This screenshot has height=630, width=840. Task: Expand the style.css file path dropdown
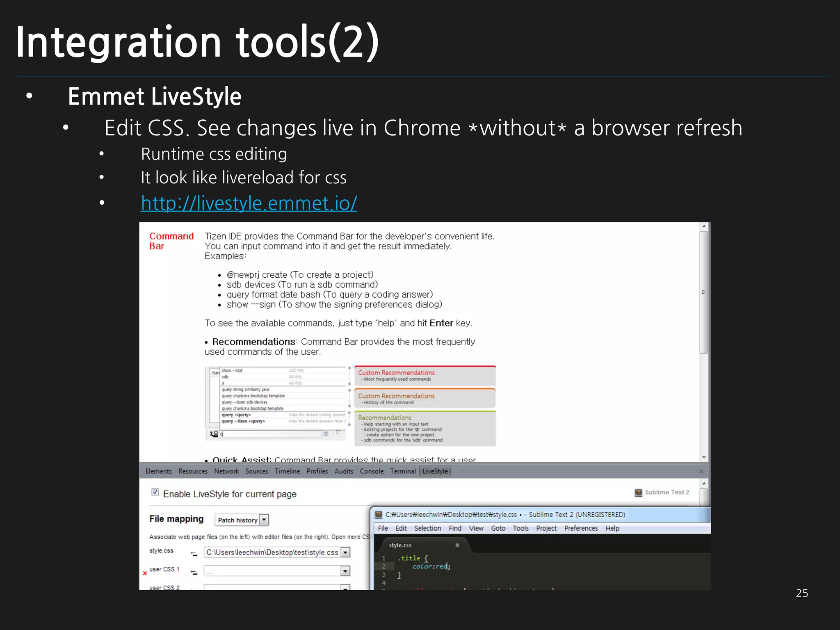[x=345, y=552]
